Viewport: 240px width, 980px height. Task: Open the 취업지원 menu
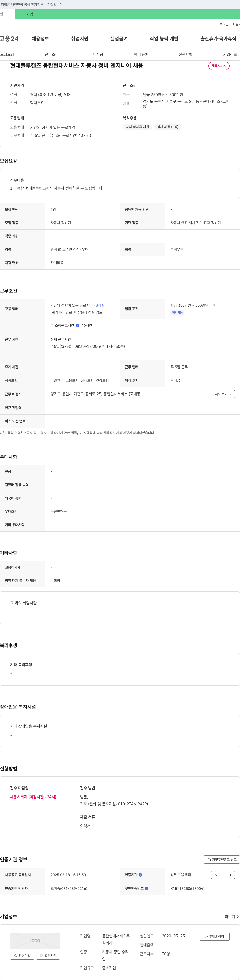pos(80,38)
